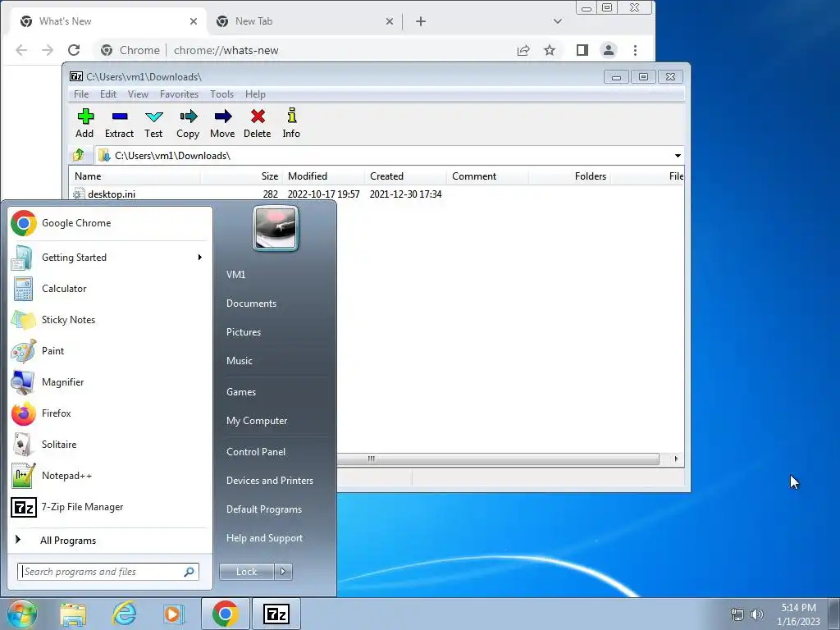This screenshot has width=840, height=630.
Task: Open Solitaire from the Start menu
Action: pyautogui.click(x=111, y=444)
